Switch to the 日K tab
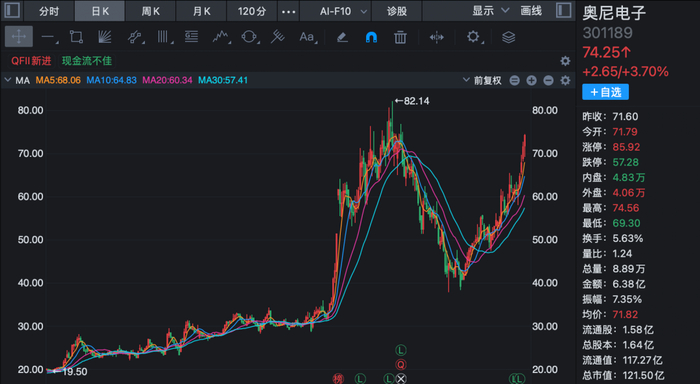Viewport: 700px width, 384px height. coord(100,11)
